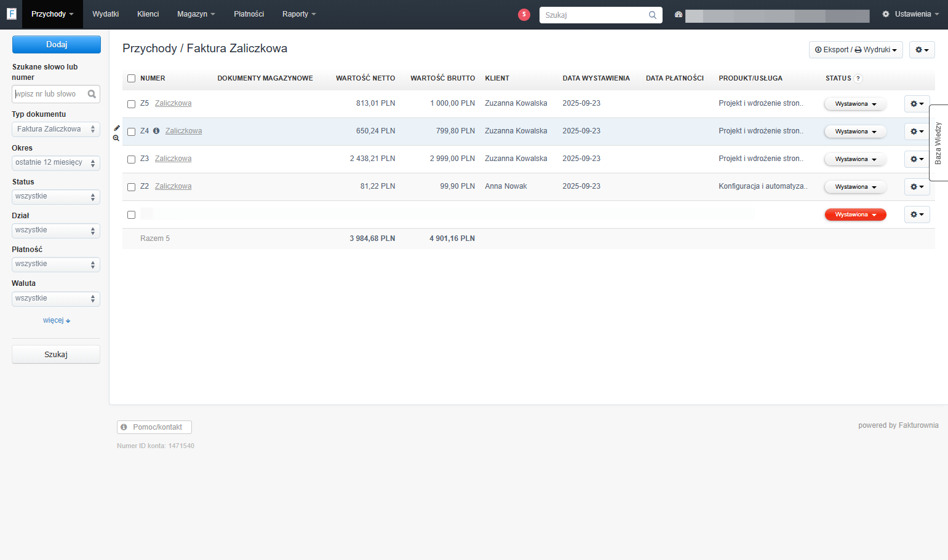Tick the checkbox for invoice Z2
Image resolution: width=948 pixels, height=560 pixels.
coord(131,187)
